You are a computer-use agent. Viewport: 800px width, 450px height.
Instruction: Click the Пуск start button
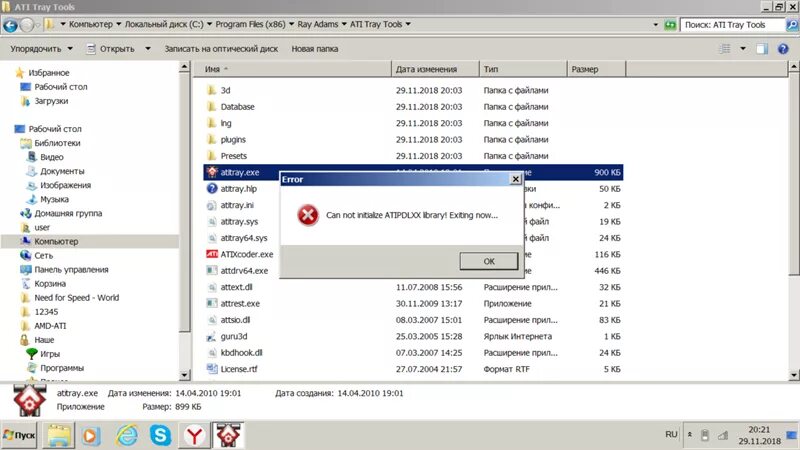19,435
